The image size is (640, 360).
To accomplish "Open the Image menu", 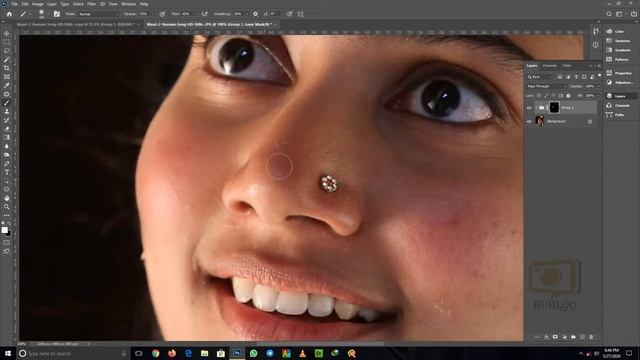I will coord(38,4).
